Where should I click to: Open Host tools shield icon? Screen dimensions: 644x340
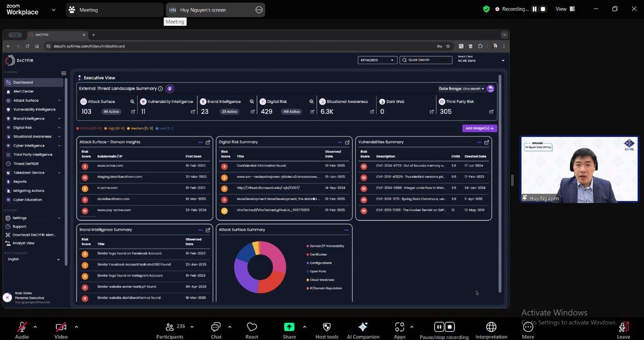pos(327,327)
